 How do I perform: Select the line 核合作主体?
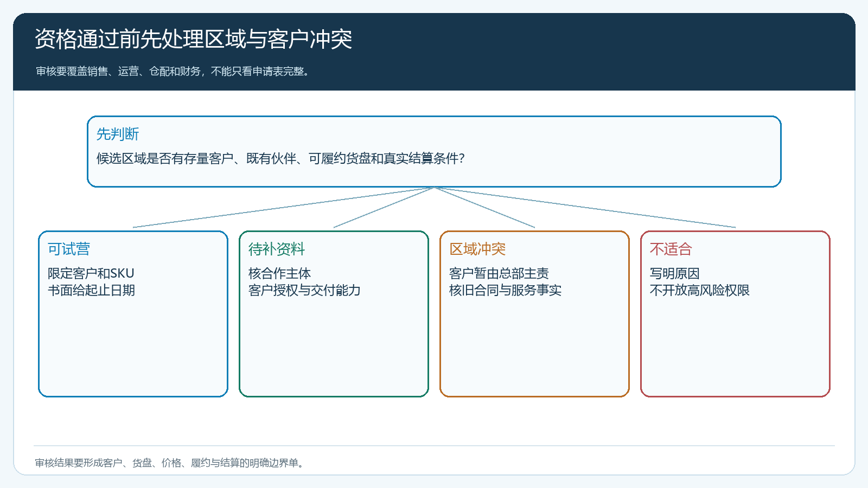pos(279,273)
